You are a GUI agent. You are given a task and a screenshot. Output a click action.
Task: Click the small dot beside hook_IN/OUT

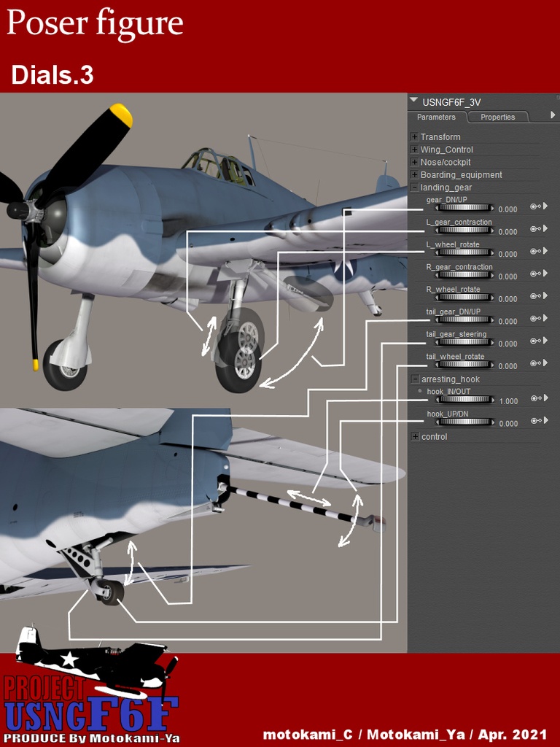(419, 391)
